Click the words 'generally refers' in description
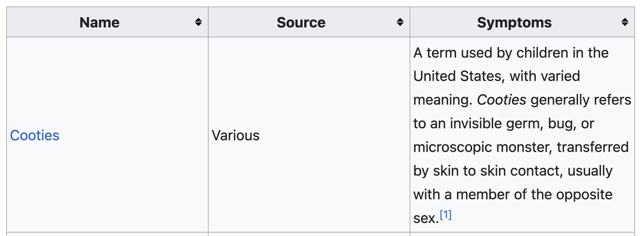The image size is (644, 236). point(581,100)
